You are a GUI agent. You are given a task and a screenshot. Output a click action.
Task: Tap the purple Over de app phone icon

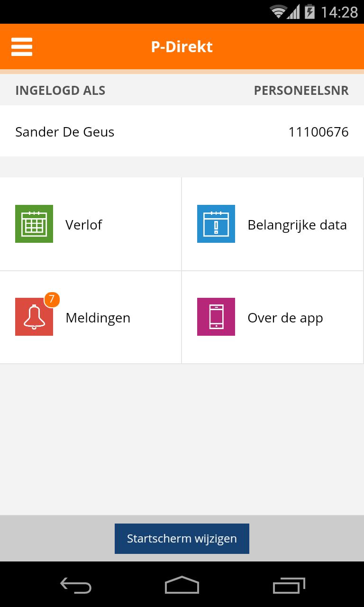coord(216,317)
